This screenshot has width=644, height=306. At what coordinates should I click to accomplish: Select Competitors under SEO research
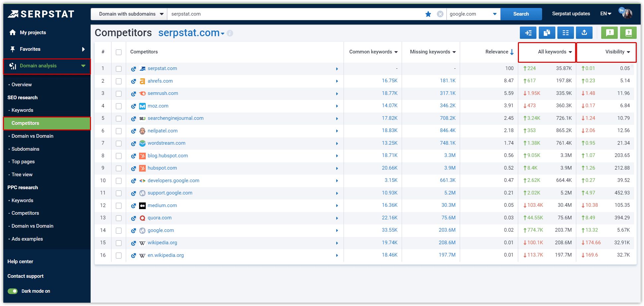pyautogui.click(x=47, y=123)
